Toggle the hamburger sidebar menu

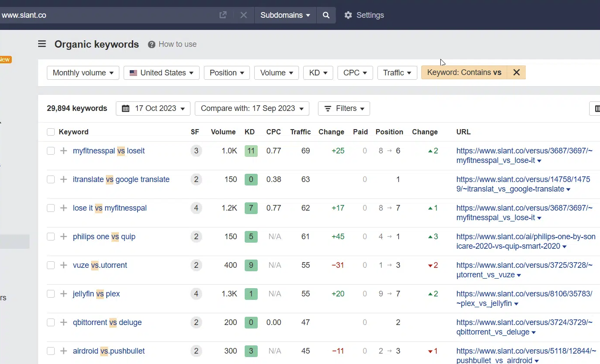[42, 44]
